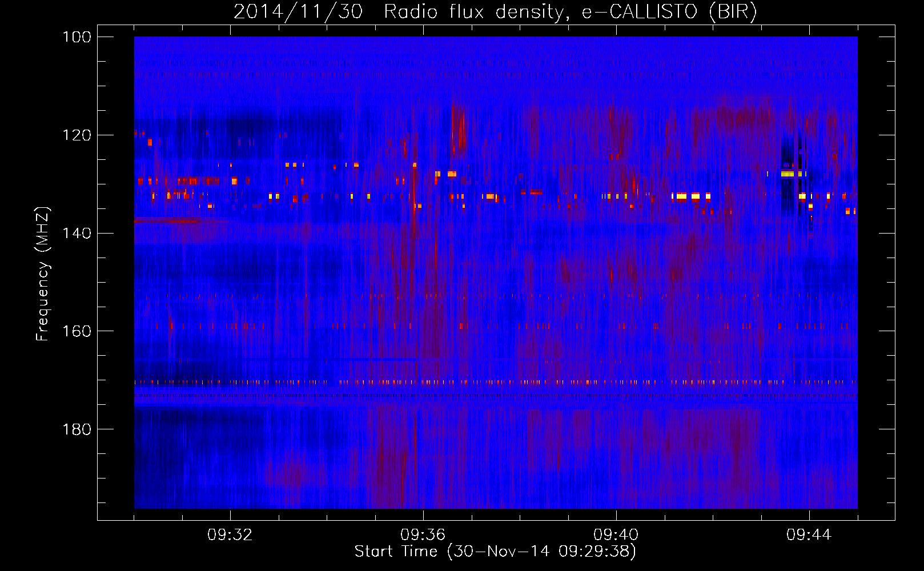Click the 'Frequency (MHZ)' axis label
Viewport: 924px width, 571px height.
tap(43, 274)
